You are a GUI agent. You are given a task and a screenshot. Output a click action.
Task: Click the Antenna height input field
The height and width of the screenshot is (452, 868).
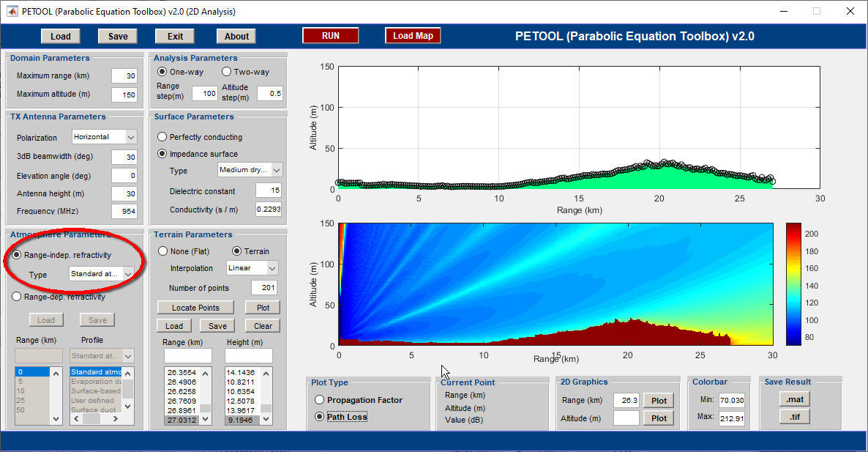(x=124, y=193)
